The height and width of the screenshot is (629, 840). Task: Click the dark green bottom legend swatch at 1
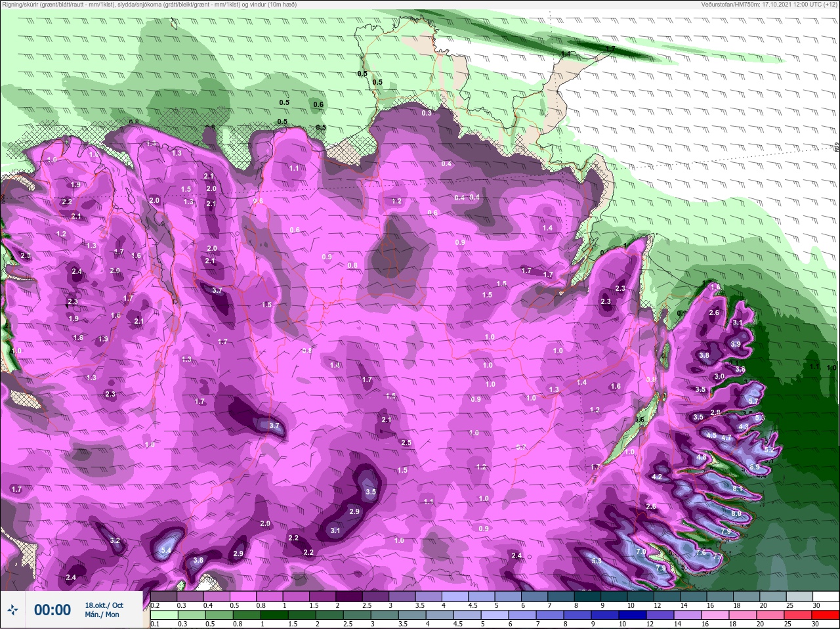[x=274, y=615]
